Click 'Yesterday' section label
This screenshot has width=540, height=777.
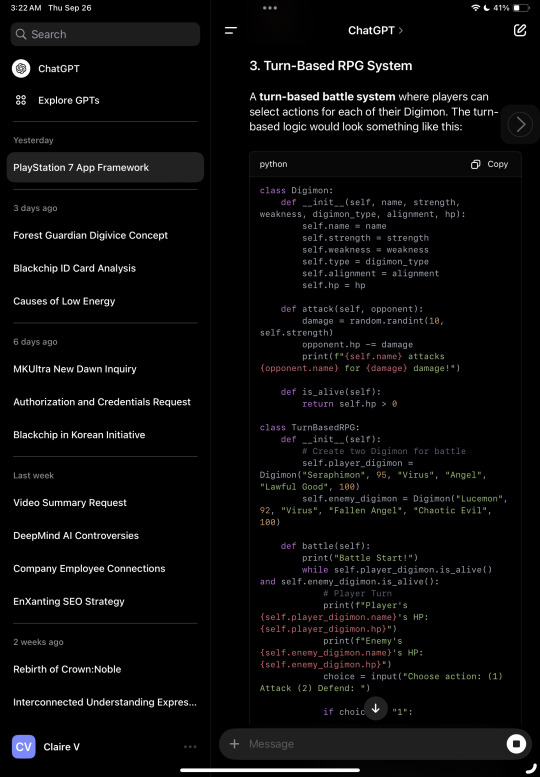(33, 140)
